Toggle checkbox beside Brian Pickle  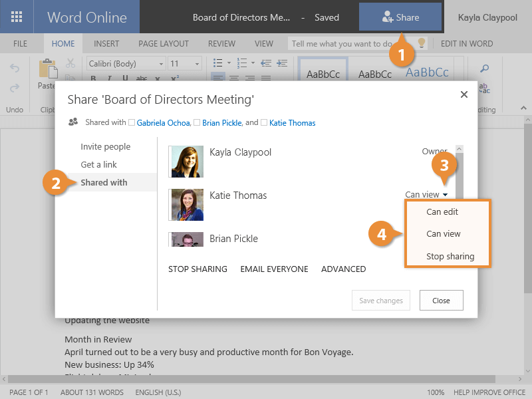(196, 123)
